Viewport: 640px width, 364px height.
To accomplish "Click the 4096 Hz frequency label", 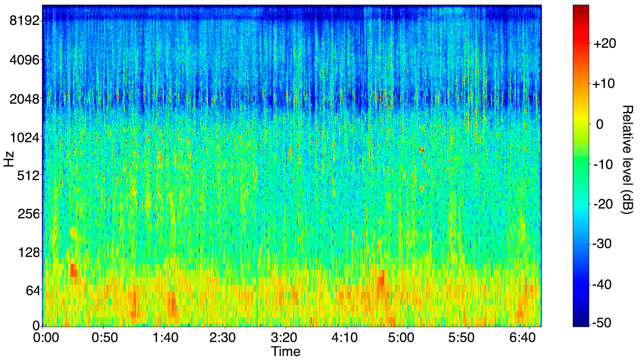I will [24, 60].
